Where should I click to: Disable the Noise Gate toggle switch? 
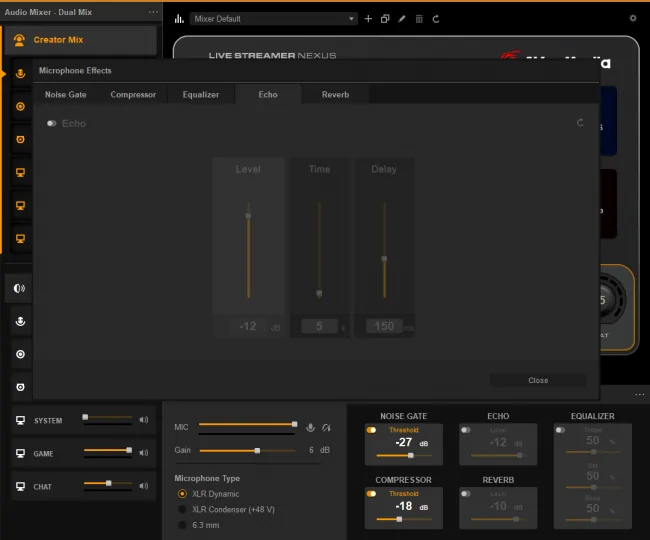click(x=371, y=430)
